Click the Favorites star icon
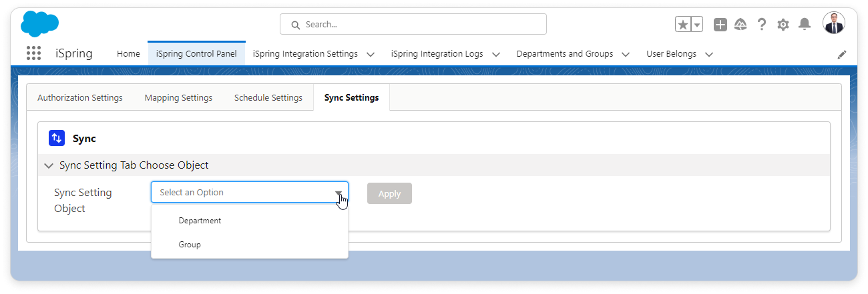Screen dimensions: 868x294 [682, 25]
